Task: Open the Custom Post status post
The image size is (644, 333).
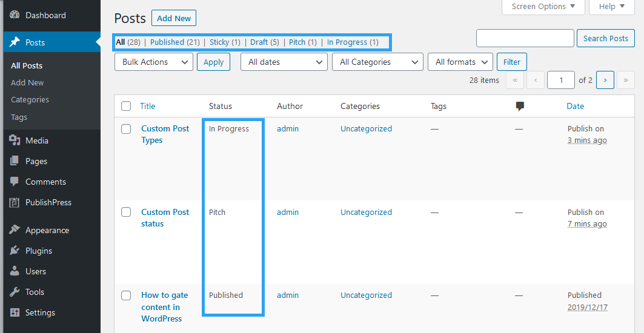Action: coord(165,218)
